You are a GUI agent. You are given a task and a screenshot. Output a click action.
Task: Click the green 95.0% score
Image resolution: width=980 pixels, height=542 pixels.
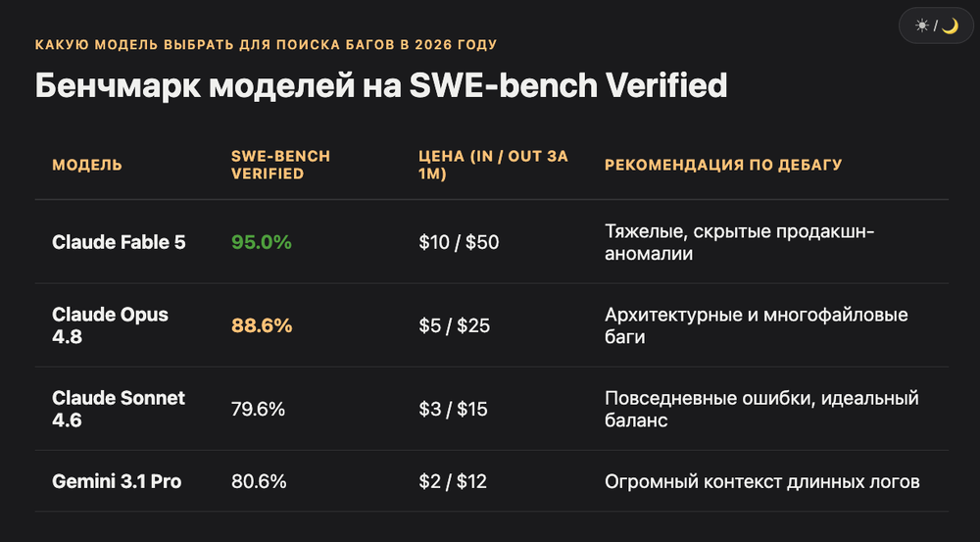click(x=262, y=242)
